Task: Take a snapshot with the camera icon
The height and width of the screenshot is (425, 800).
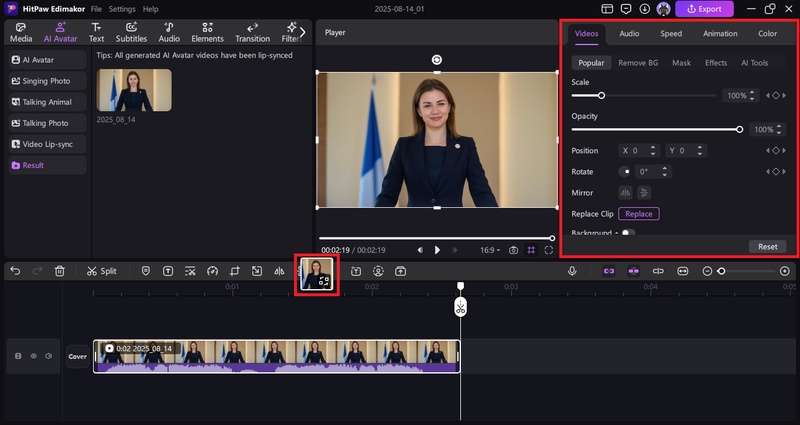Action: click(x=513, y=250)
